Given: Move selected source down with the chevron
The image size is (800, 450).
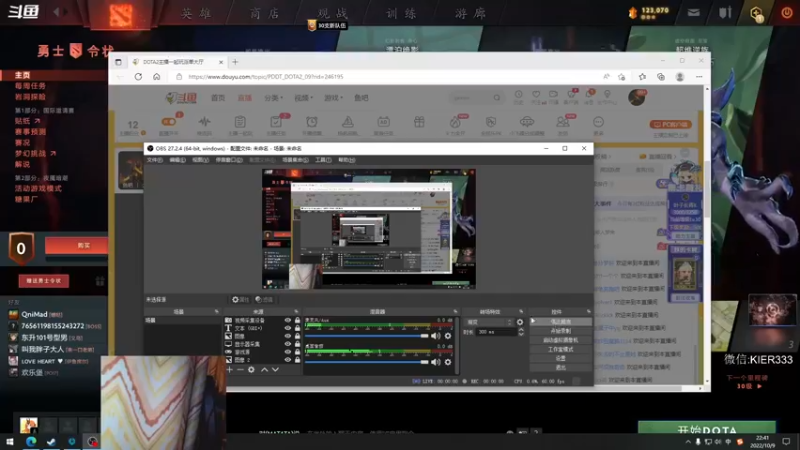Looking at the screenshot, I should [x=276, y=369].
